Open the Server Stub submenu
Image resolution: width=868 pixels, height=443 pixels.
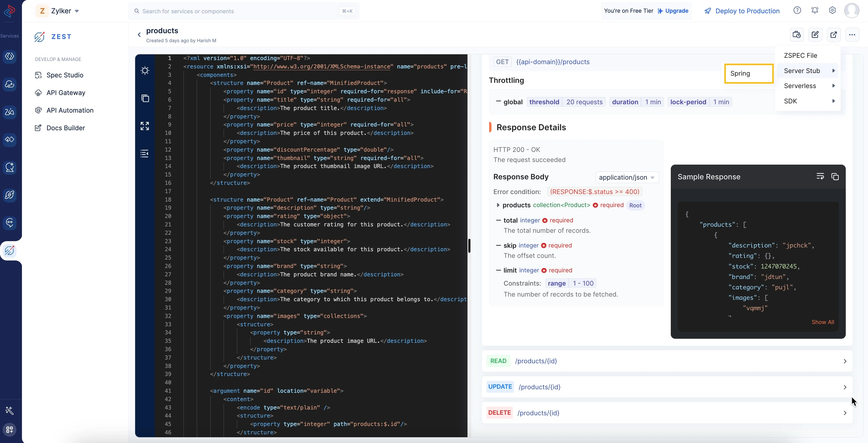807,71
